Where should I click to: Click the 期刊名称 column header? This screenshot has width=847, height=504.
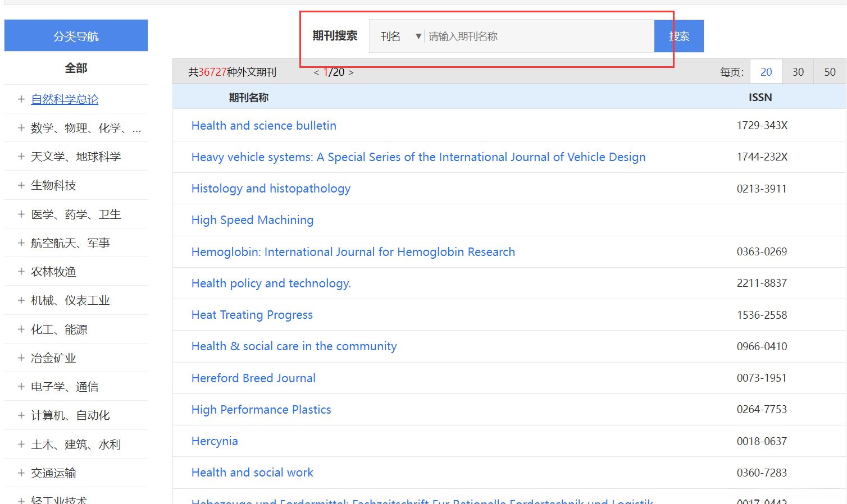point(249,98)
